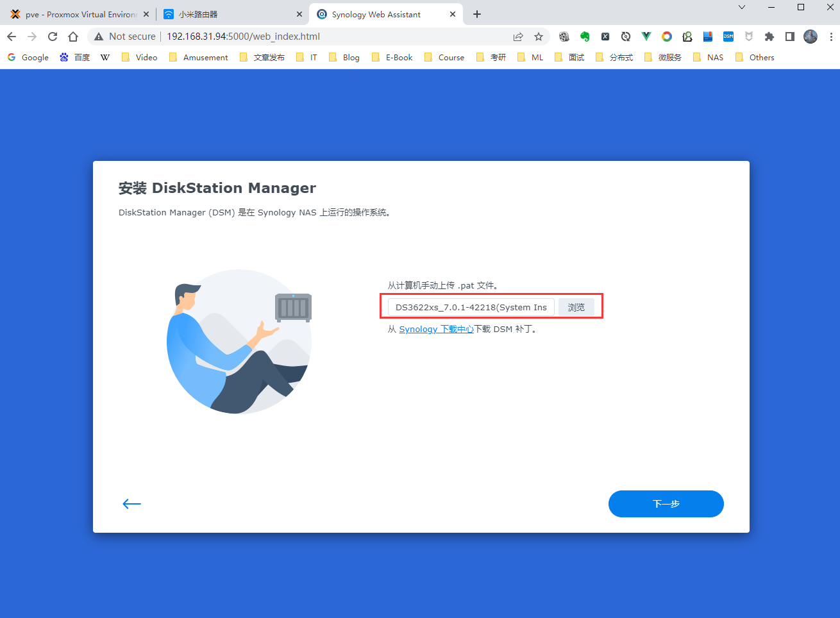The image size is (840, 618).
Task: Expand the 文章发布 bookmark folder
Action: (x=262, y=58)
